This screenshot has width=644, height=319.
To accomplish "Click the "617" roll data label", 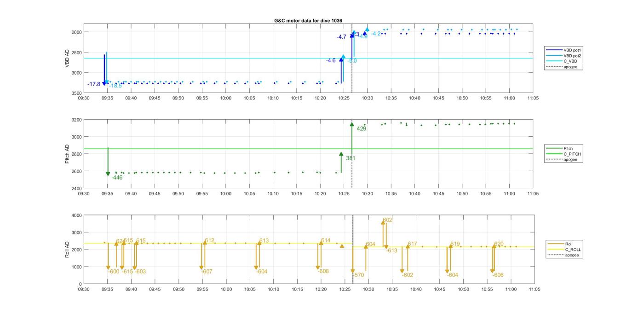I will click(x=413, y=244).
